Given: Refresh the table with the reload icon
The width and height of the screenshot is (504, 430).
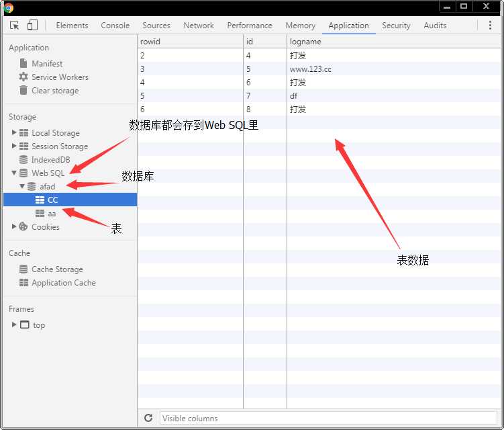Looking at the screenshot, I should 148,418.
